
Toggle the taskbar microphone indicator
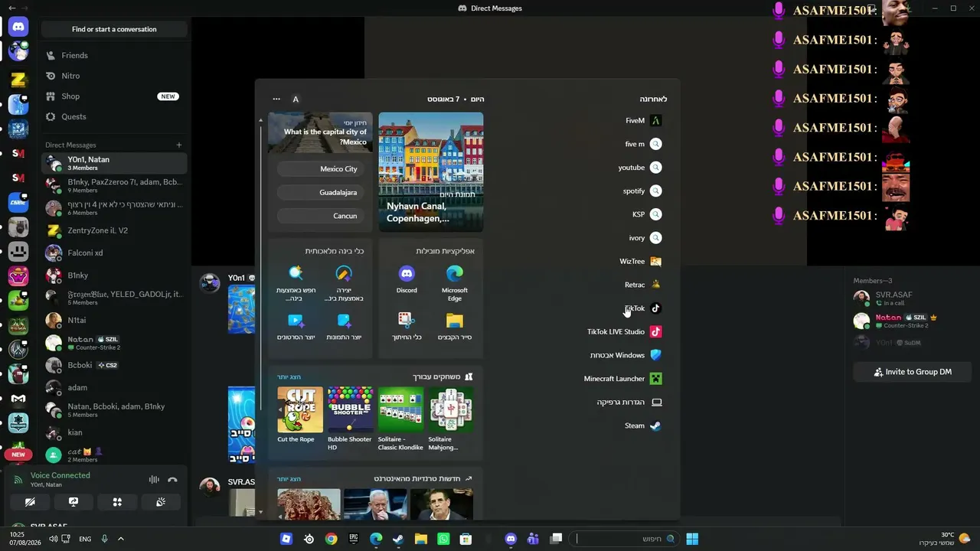[x=105, y=539]
